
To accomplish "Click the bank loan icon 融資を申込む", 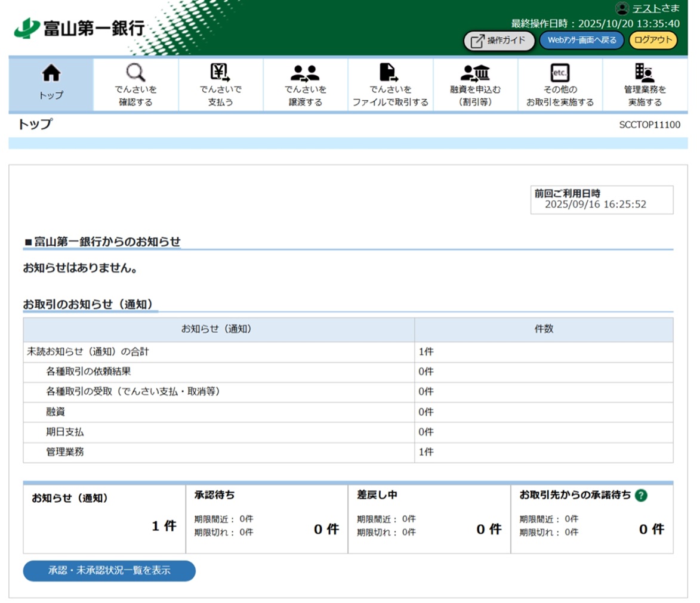I will tap(475, 73).
